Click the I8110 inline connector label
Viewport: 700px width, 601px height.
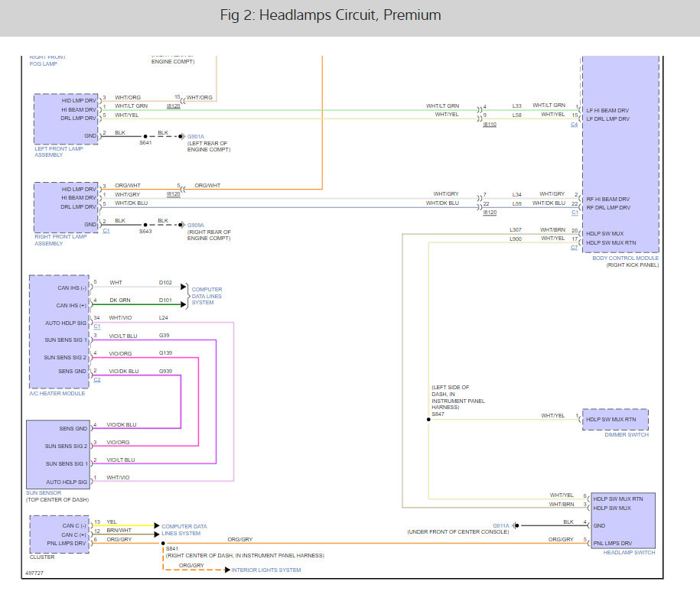(490, 125)
